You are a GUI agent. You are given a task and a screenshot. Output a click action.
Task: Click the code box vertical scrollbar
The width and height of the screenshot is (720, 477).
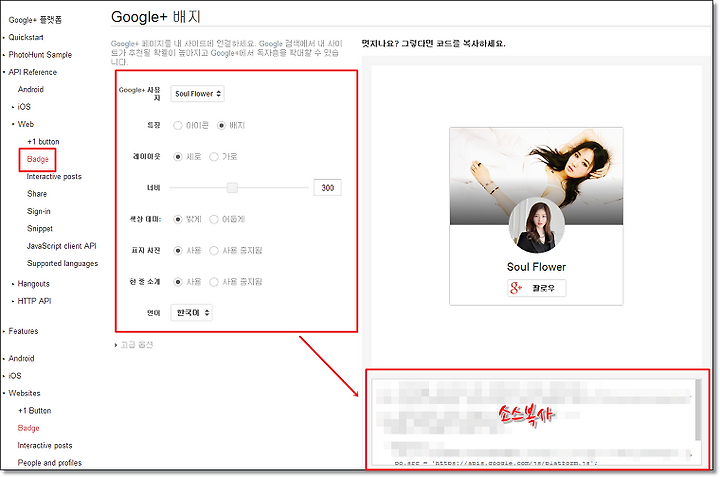pyautogui.click(x=698, y=410)
